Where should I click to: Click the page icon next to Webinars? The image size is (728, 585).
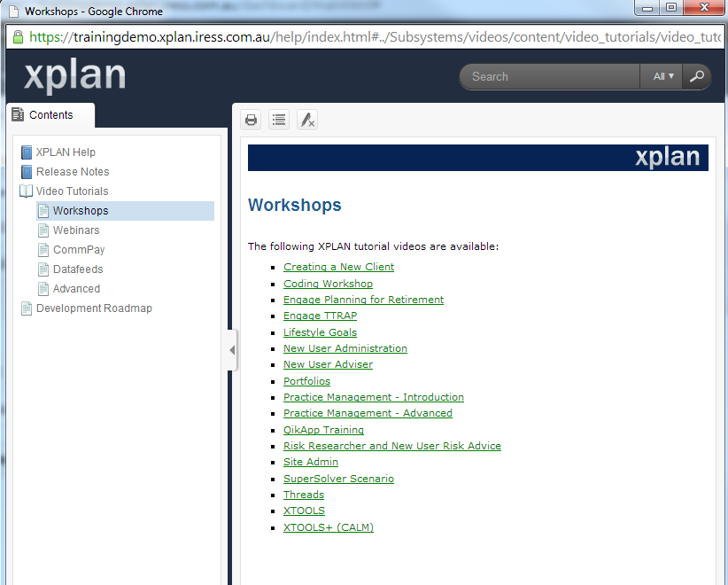43,230
